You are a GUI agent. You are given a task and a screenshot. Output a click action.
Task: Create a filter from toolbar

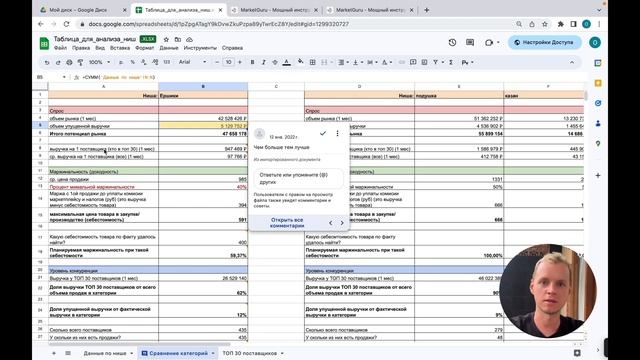point(437,62)
